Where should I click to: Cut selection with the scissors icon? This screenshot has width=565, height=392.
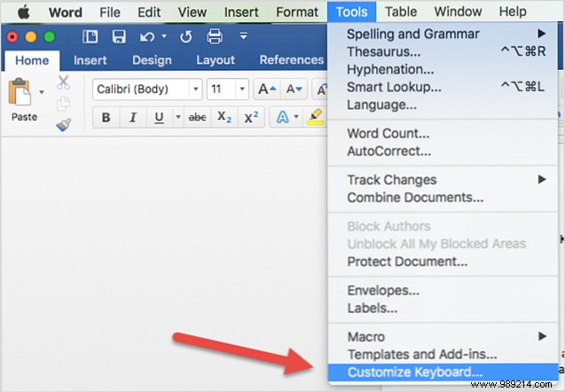tap(64, 82)
